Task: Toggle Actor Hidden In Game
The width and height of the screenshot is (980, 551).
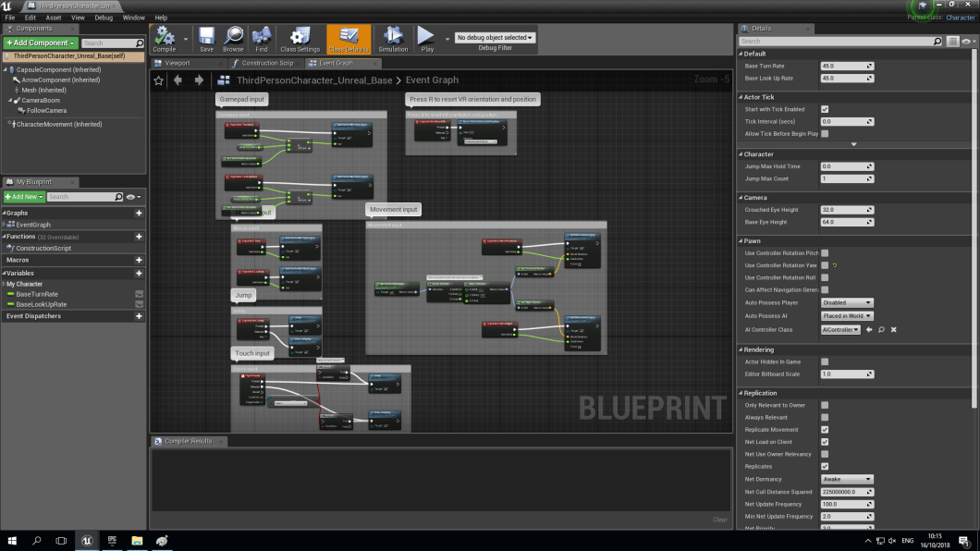Action: tap(825, 361)
